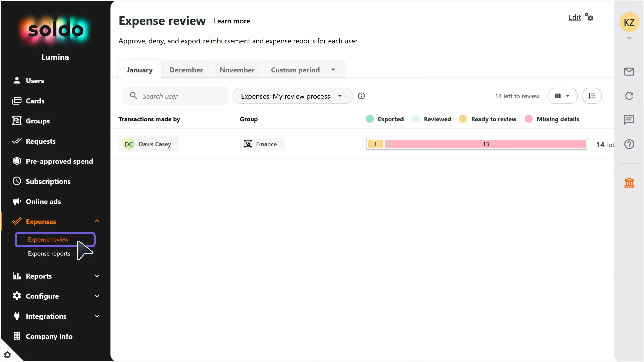Open the Learn more link

[x=232, y=21]
